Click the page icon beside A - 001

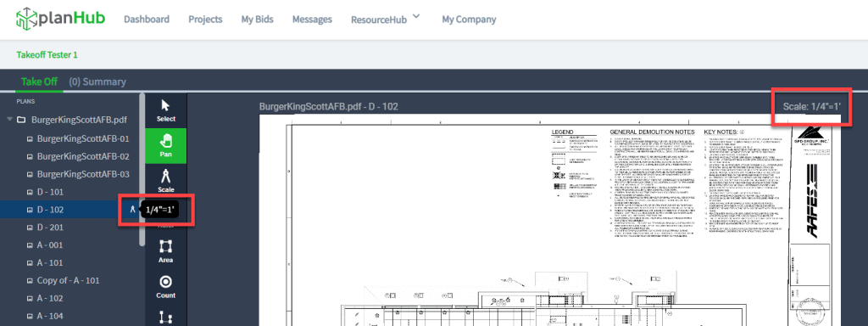[31, 245]
